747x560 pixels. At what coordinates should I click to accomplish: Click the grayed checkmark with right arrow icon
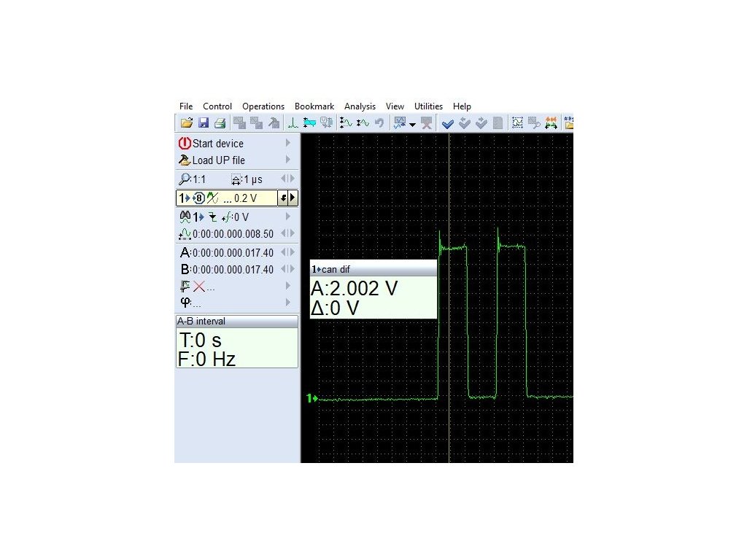(481, 123)
